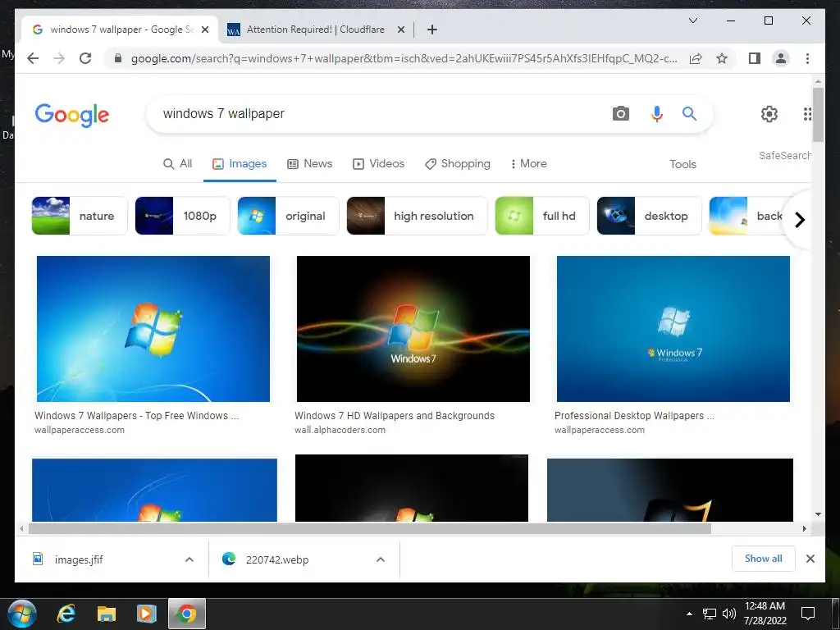Expand the More search options menu
The height and width of the screenshot is (630, 840).
pos(529,163)
